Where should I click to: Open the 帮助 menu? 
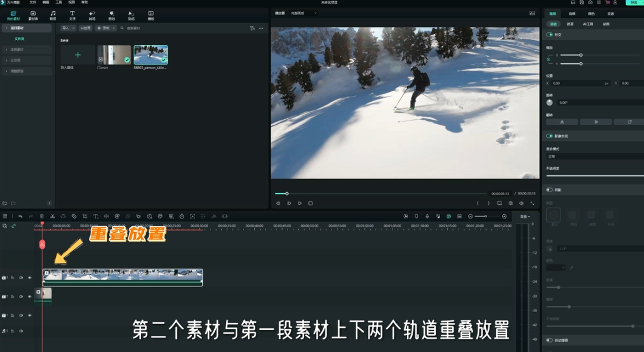click(85, 2)
